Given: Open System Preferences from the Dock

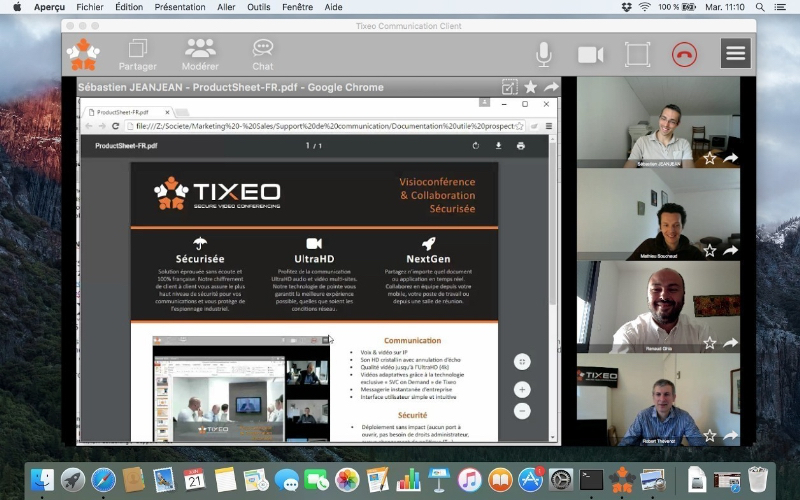Looking at the screenshot, I should pyautogui.click(x=561, y=480).
